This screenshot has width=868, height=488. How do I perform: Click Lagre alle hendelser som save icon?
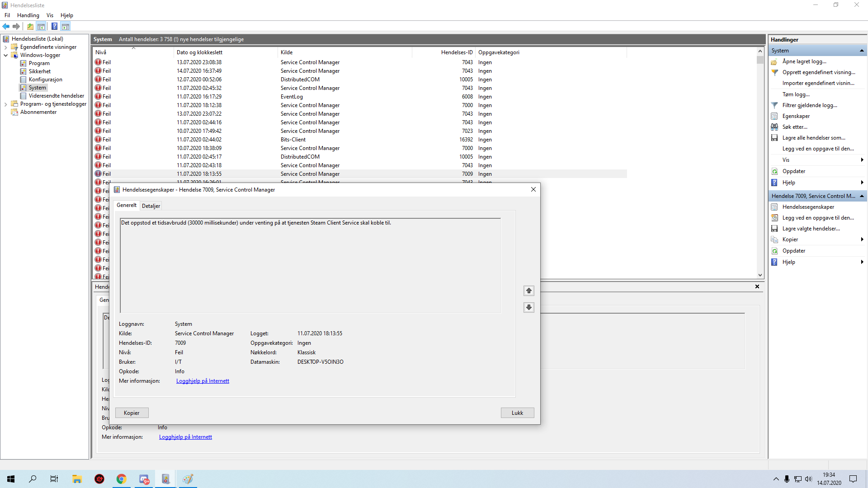pos(774,138)
